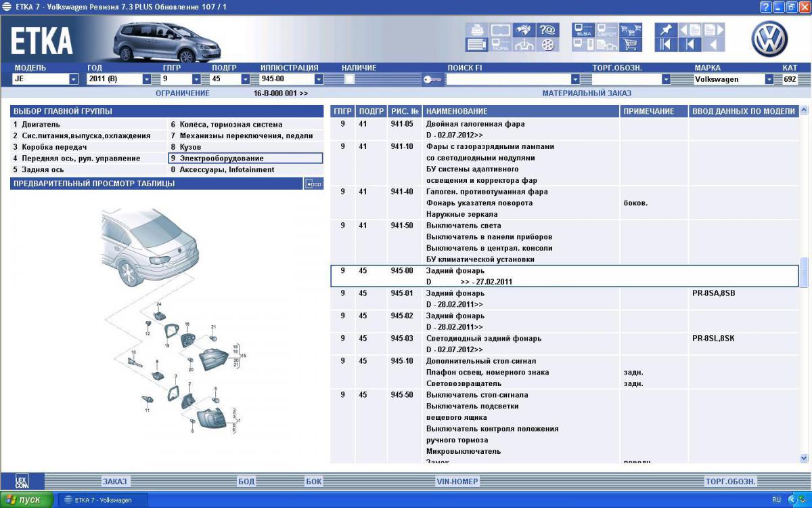Open the single shopping cart icon
Image resolution: width=812 pixels, height=508 pixels.
point(630,45)
